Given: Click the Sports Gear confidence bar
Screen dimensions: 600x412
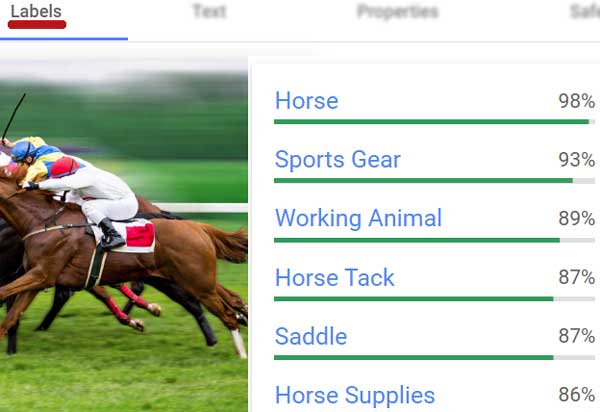Looking at the screenshot, I should (x=434, y=181).
